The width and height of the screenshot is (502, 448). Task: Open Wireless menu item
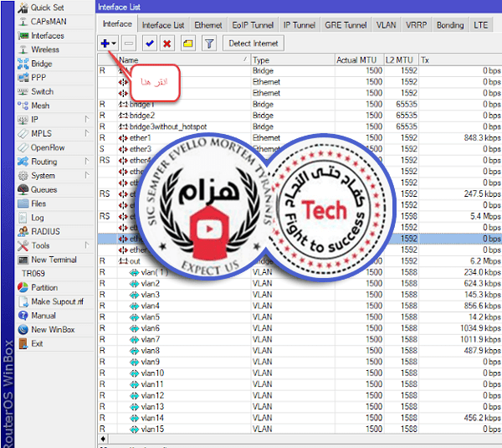(54, 49)
